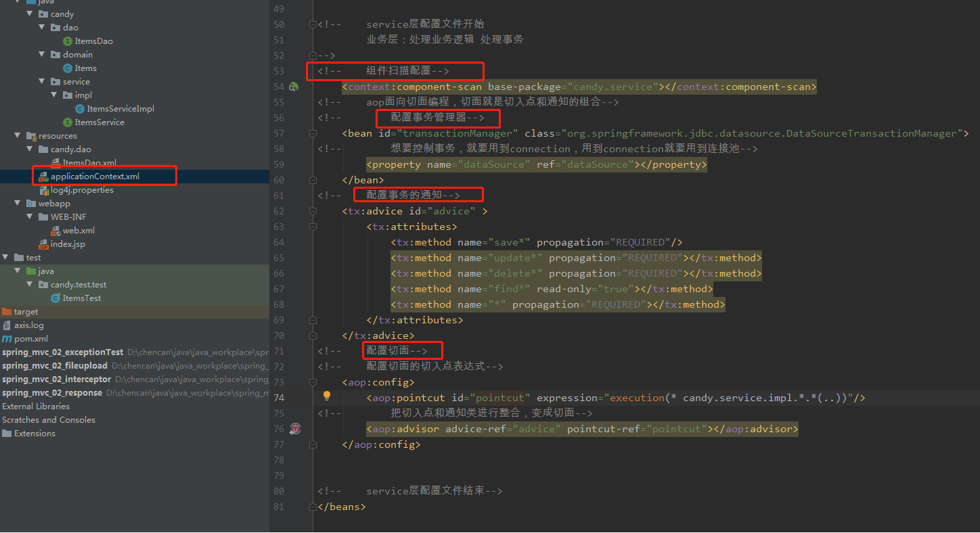
Task: Click the resources folder icon
Action: 31,136
